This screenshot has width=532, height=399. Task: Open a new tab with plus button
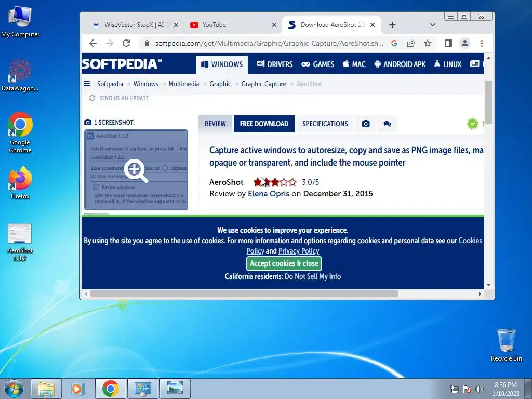tap(392, 25)
